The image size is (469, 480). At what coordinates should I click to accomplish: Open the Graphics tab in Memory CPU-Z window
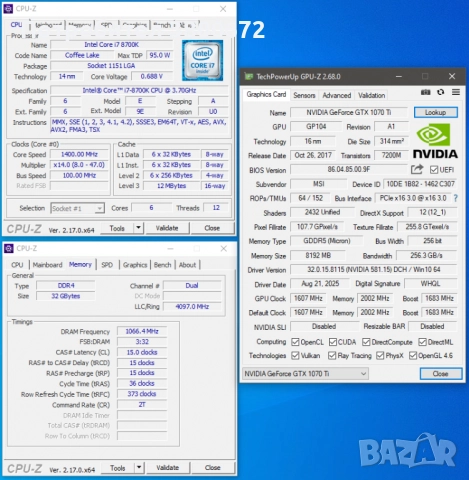click(135, 265)
